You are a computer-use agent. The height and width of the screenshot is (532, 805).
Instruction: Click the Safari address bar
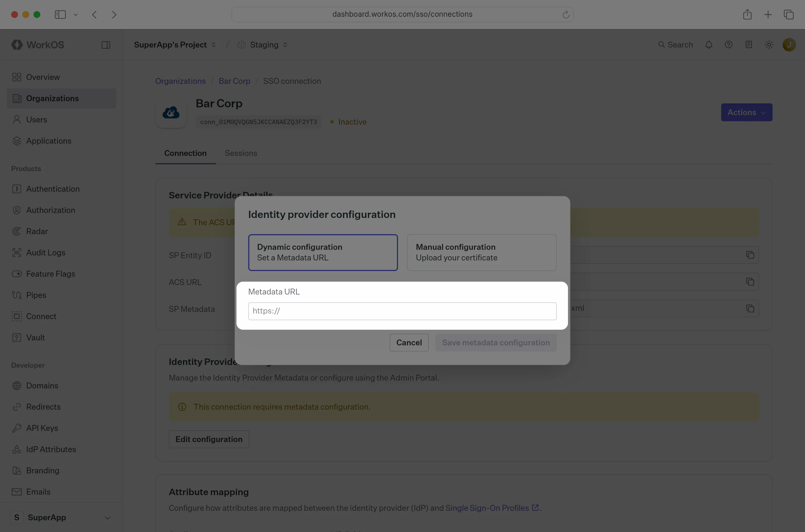(402, 15)
